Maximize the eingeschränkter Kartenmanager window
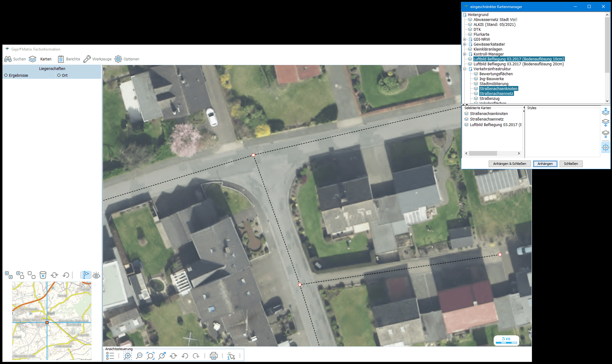Screen dimensions: 612x364 tap(589, 6)
